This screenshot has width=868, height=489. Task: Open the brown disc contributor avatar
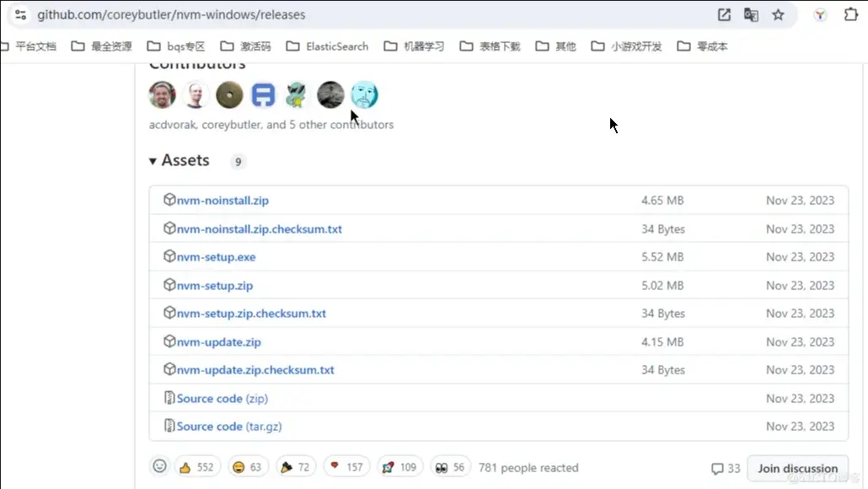pyautogui.click(x=229, y=94)
